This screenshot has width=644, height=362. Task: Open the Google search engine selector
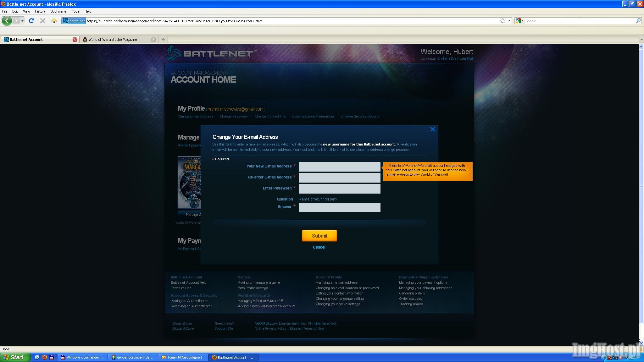(x=519, y=21)
